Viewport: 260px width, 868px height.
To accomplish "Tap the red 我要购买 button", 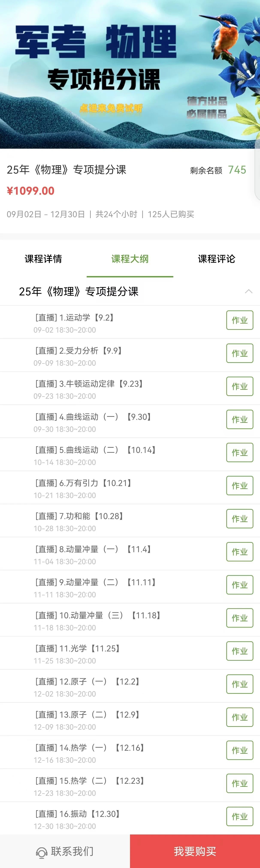I will pos(195,851).
